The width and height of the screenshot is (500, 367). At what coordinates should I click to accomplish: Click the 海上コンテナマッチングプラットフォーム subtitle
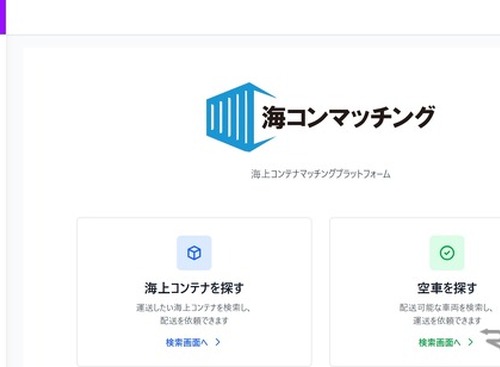[x=321, y=174]
